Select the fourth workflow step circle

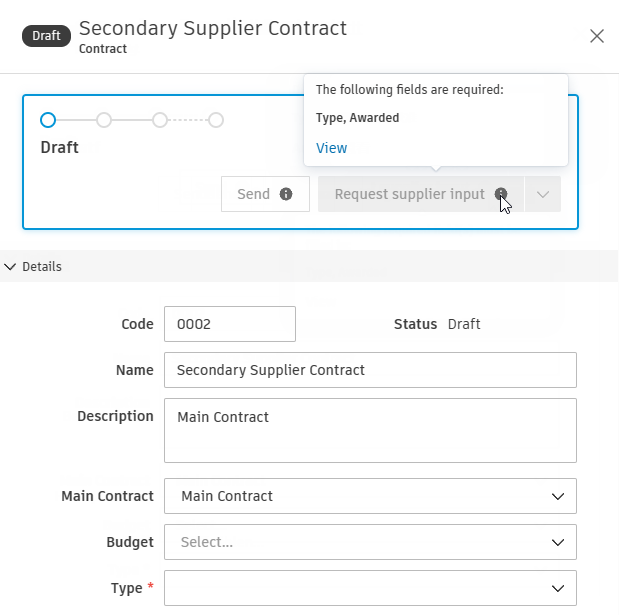pyautogui.click(x=216, y=120)
